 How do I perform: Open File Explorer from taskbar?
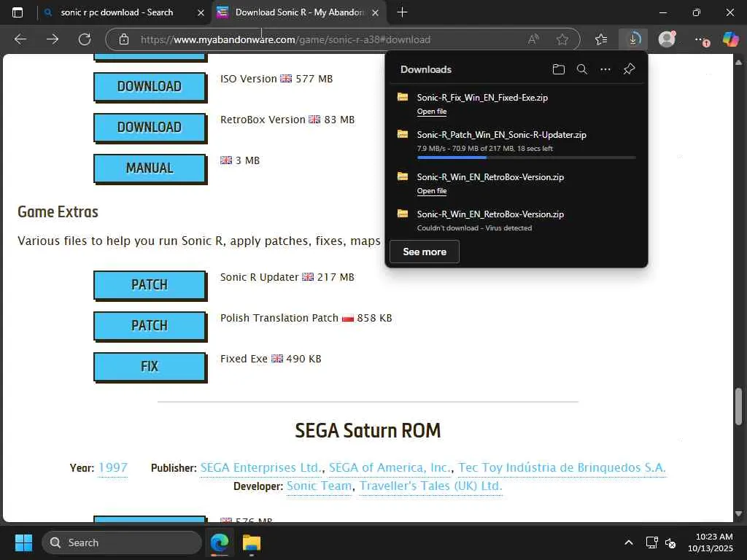point(252,542)
